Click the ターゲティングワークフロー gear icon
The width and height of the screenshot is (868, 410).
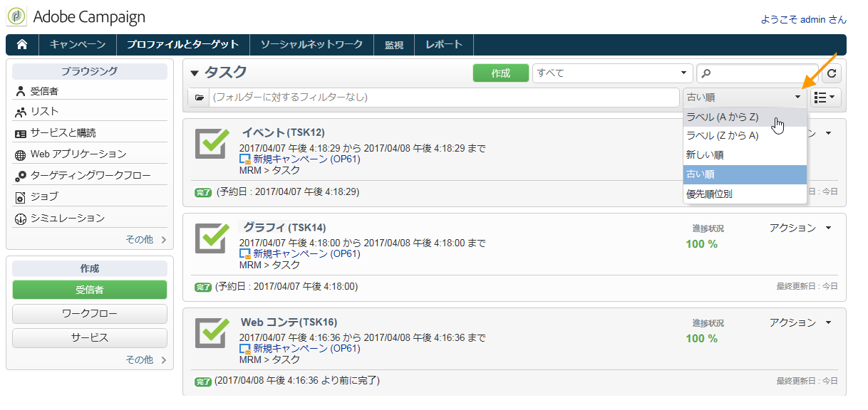(x=20, y=176)
